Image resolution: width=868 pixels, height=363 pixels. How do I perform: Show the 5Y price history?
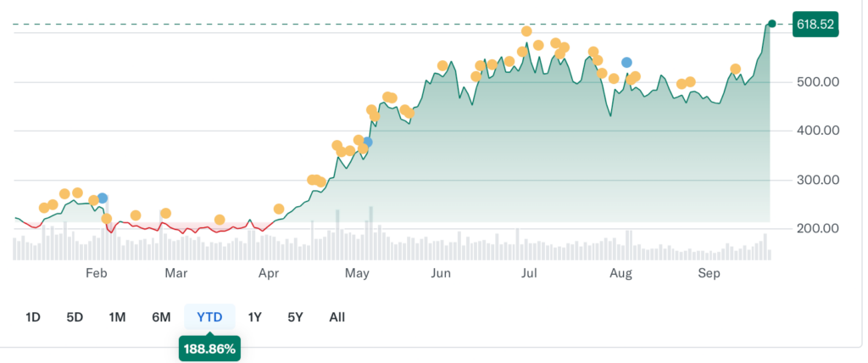point(296,317)
